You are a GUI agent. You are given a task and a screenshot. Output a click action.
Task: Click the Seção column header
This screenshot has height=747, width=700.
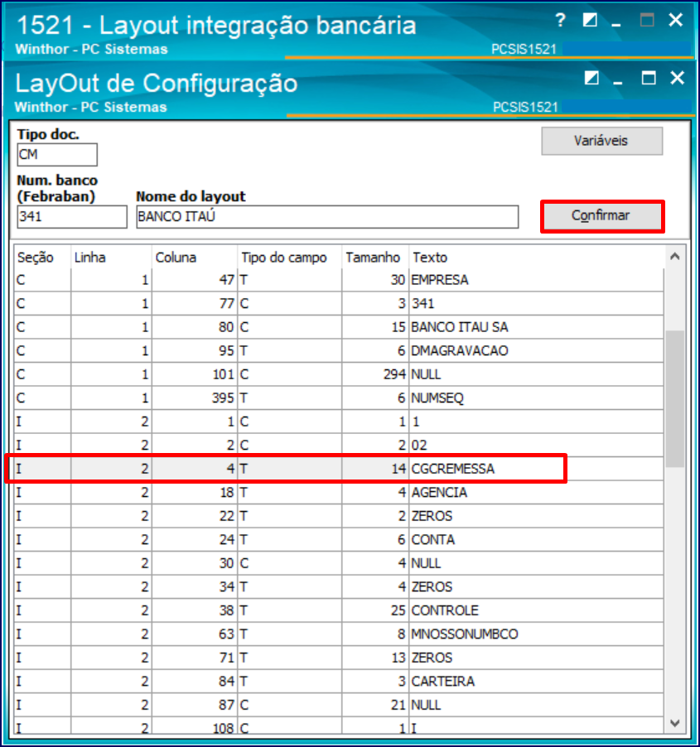pos(42,258)
